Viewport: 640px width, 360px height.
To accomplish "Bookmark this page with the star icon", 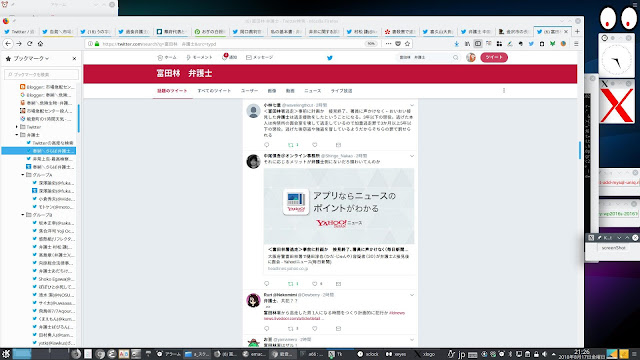I will pos(407,44).
